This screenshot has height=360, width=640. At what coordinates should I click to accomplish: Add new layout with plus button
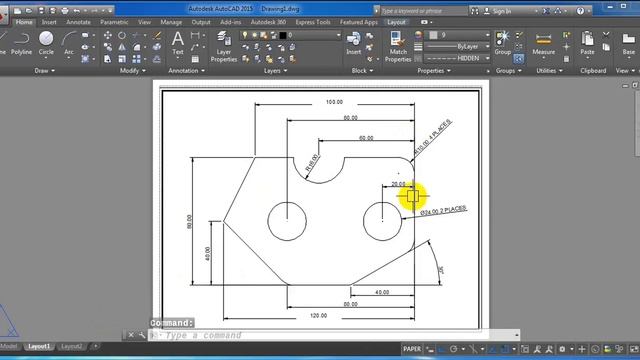pos(95,347)
